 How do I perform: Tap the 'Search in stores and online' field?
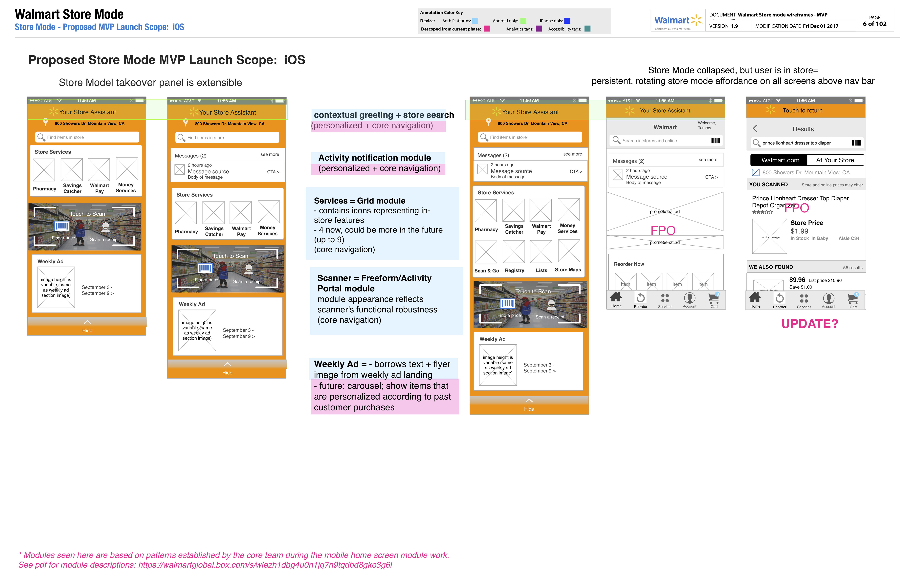pos(666,140)
